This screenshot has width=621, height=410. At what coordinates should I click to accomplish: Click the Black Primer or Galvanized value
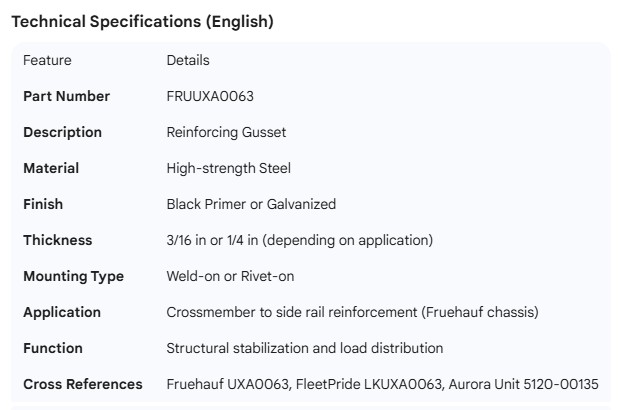coord(251,204)
